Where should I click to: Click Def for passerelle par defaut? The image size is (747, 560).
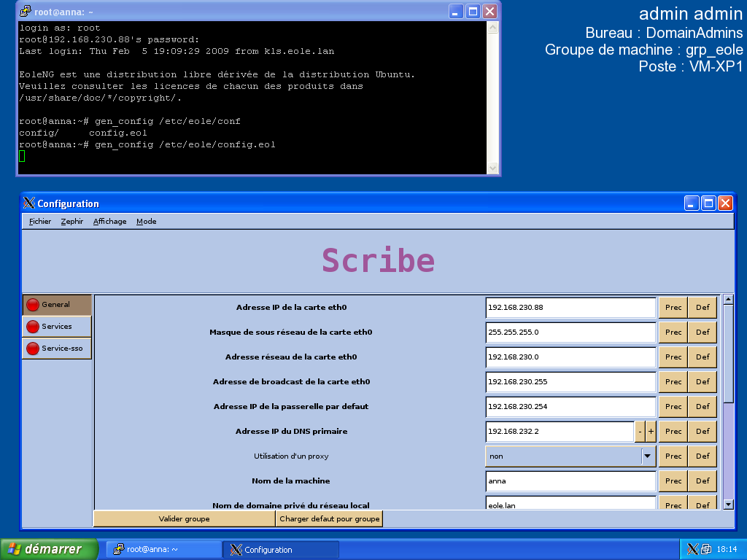(x=703, y=407)
